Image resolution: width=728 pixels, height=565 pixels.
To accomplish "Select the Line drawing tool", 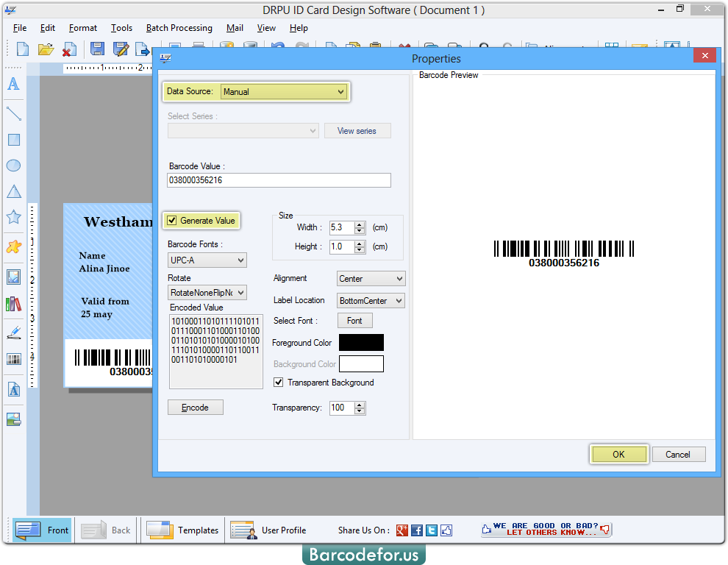I will 13,113.
